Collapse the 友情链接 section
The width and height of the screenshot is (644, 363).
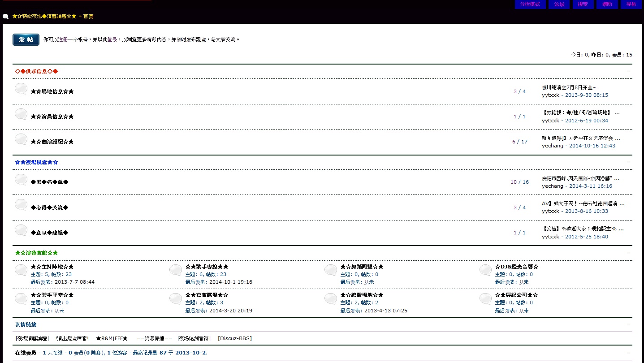pos(628,324)
